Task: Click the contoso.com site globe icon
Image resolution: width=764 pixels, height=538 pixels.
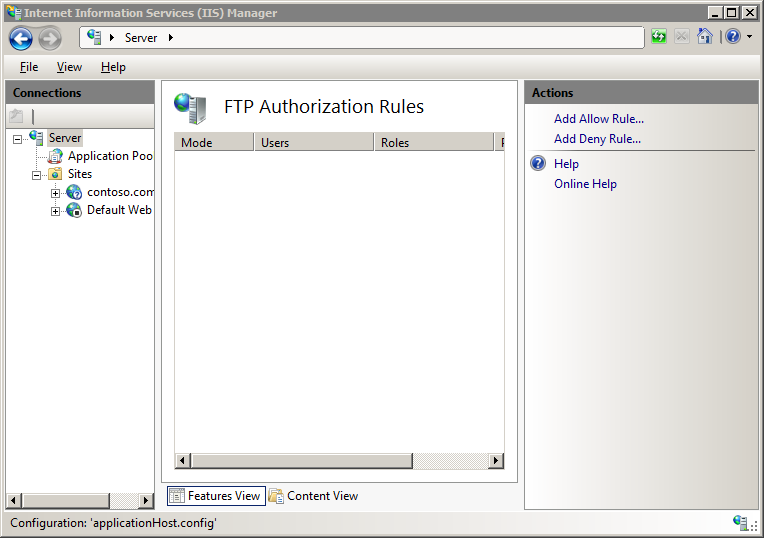Action: point(74,192)
